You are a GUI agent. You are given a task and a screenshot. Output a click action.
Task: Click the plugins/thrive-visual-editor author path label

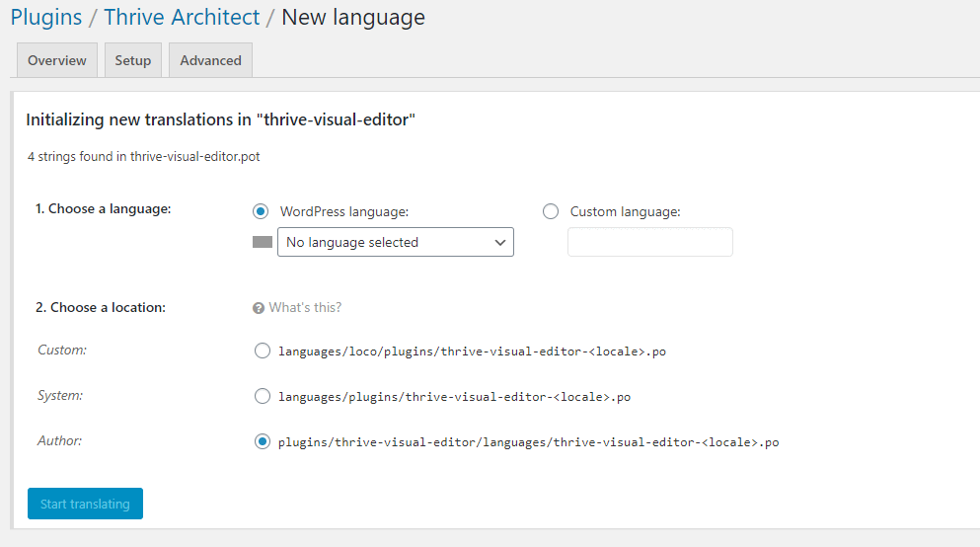[528, 442]
